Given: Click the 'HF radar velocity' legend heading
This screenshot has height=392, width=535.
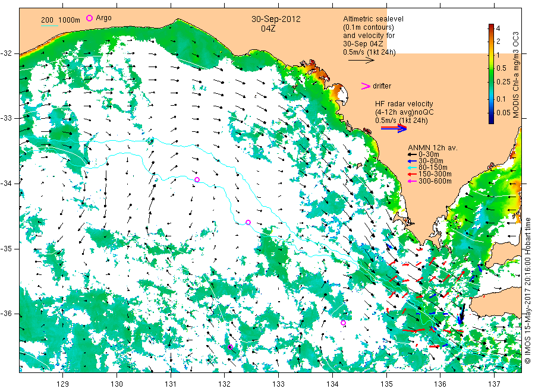Looking at the screenshot, I should tap(404, 104).
